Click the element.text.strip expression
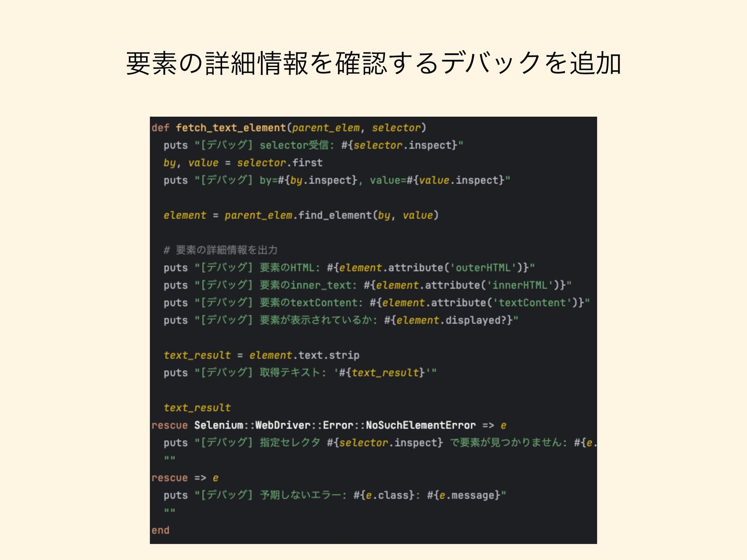 coord(304,355)
